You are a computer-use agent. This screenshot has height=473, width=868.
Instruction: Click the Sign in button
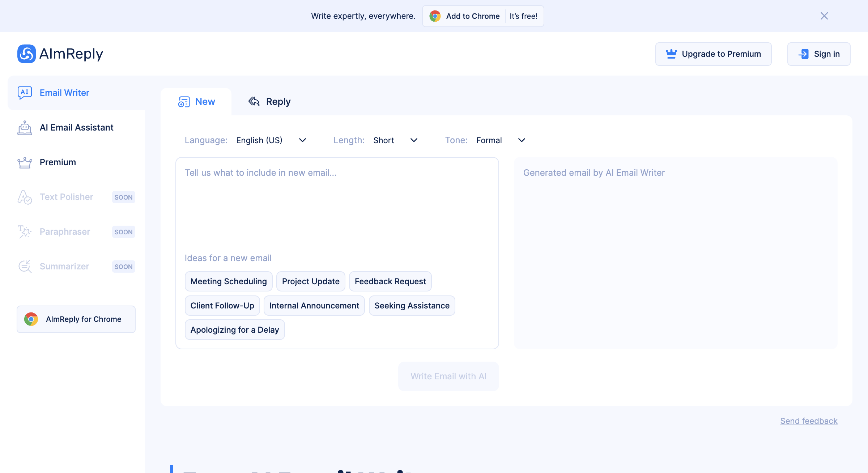819,54
